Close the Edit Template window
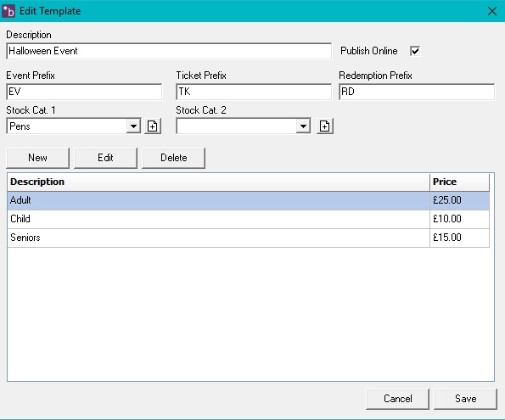The height and width of the screenshot is (420, 505). tap(491, 11)
